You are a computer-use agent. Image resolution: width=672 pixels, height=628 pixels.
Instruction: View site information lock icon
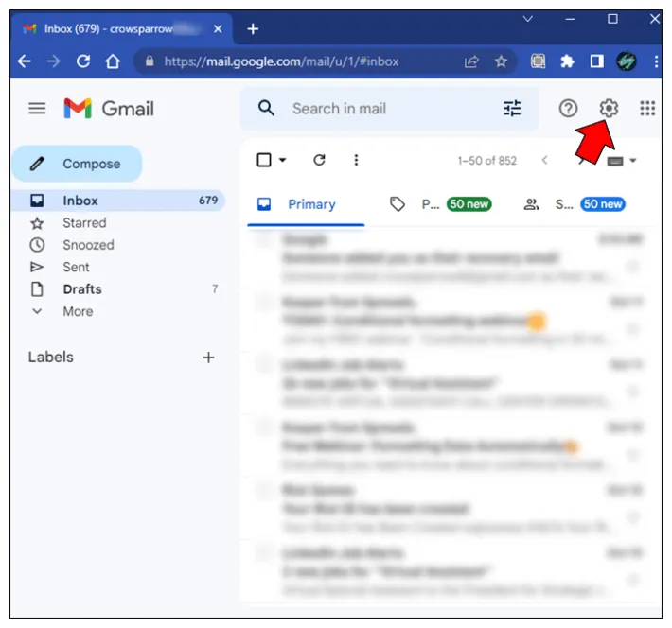150,61
